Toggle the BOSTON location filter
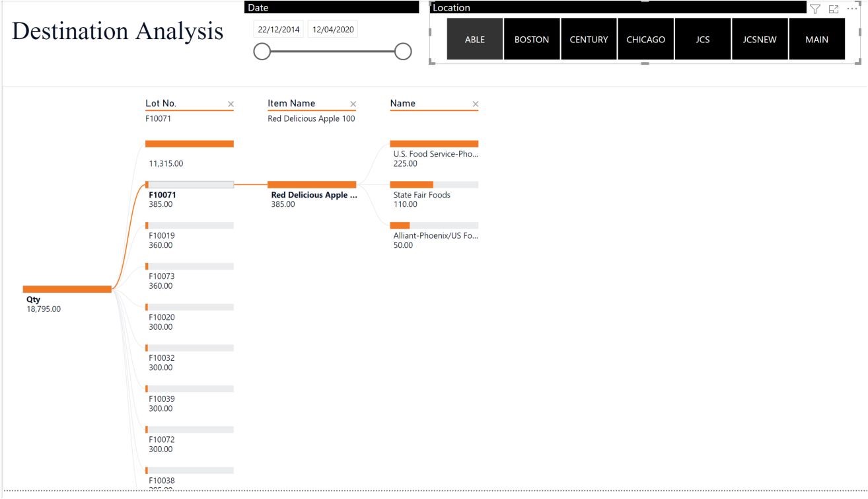This screenshot has width=868, height=499. click(x=532, y=39)
